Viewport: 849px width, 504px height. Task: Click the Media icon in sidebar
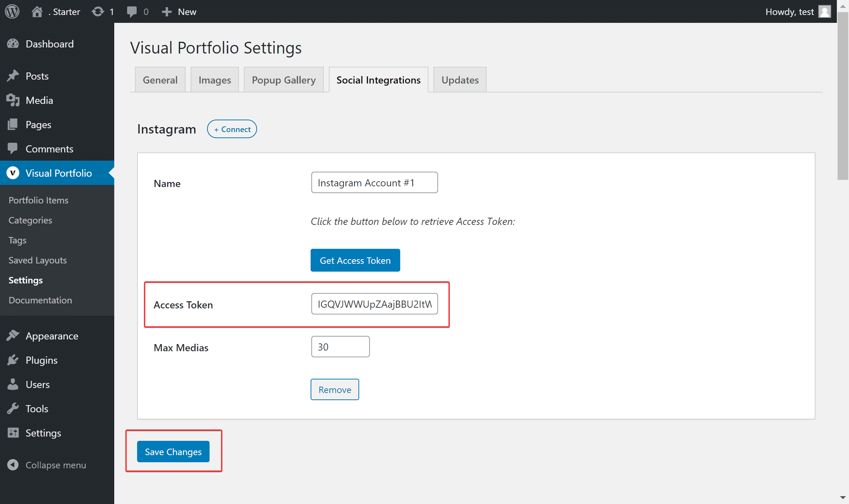click(13, 100)
